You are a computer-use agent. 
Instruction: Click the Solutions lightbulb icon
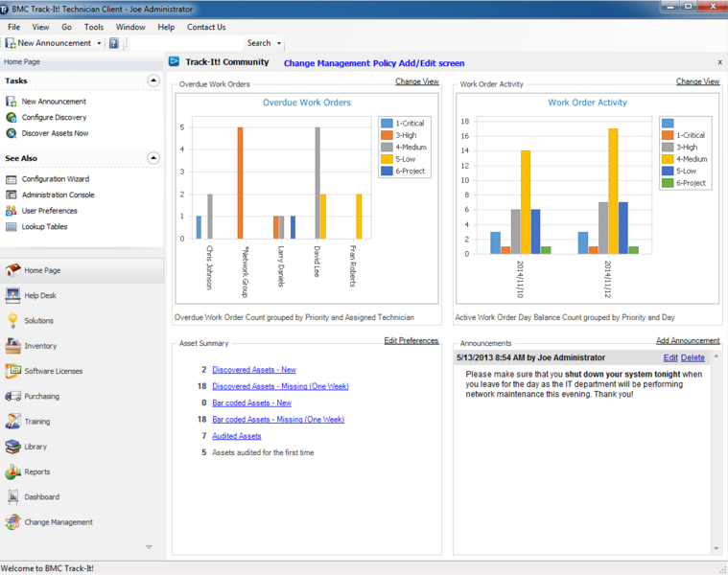tap(12, 321)
